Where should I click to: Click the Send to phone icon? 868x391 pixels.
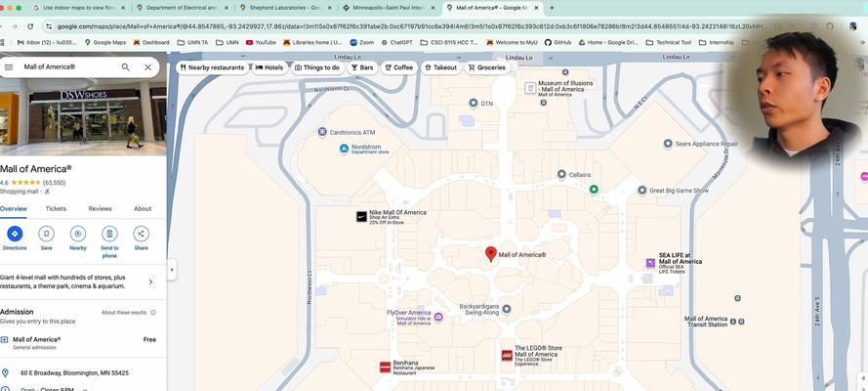point(109,234)
